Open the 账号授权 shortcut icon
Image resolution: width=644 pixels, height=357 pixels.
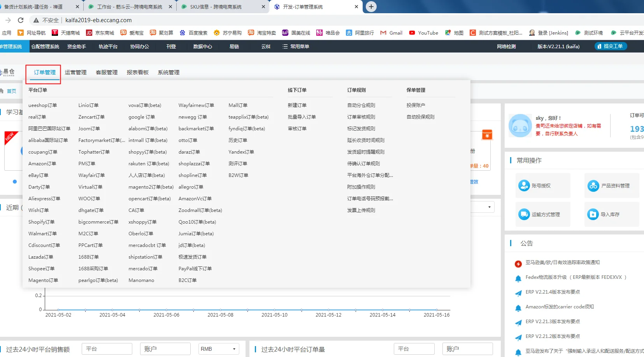(524, 185)
